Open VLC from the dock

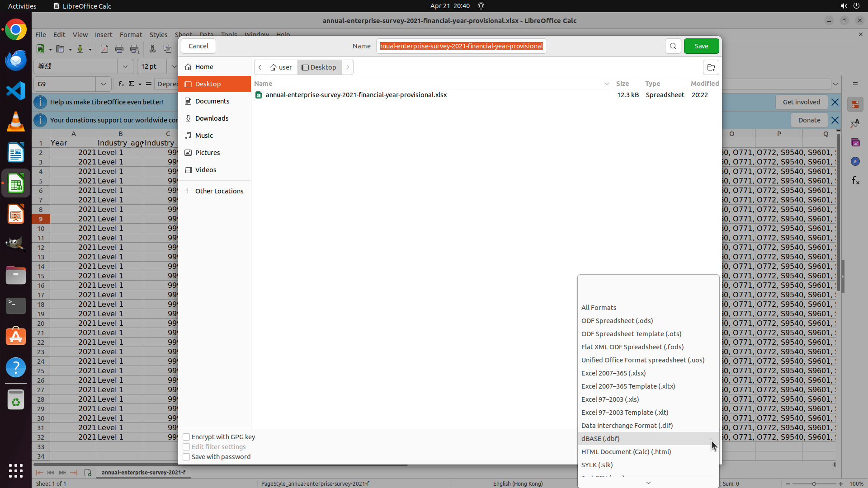(x=16, y=122)
